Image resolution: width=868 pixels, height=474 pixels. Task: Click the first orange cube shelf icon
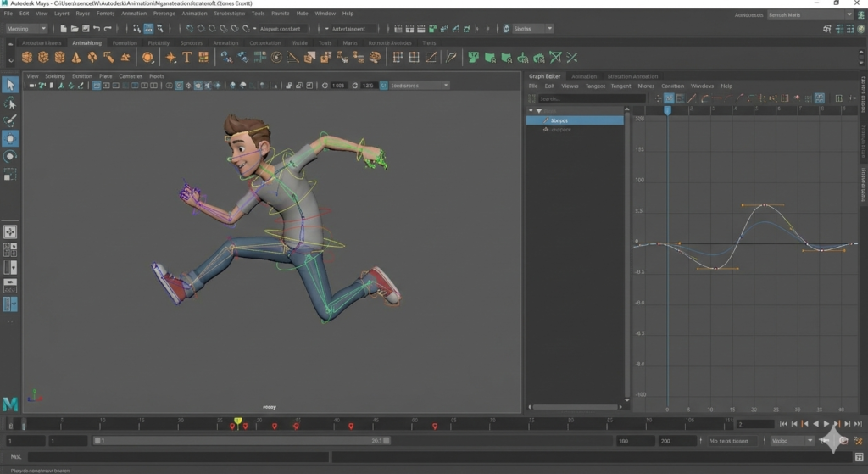tap(27, 58)
